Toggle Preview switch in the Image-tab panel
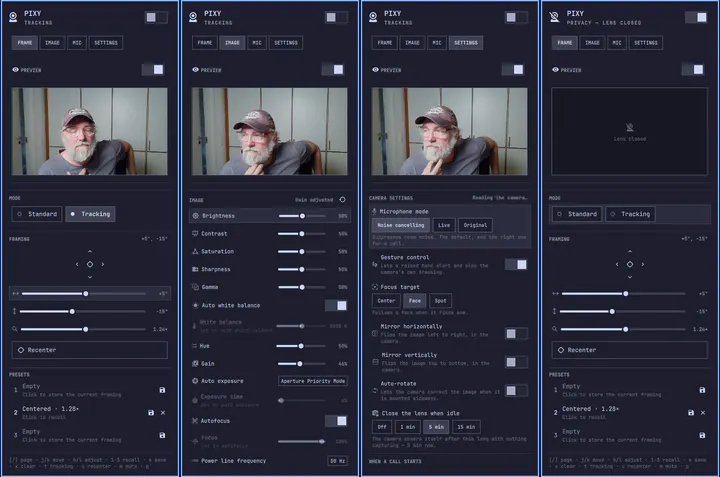The height and width of the screenshot is (477, 720). [333, 69]
